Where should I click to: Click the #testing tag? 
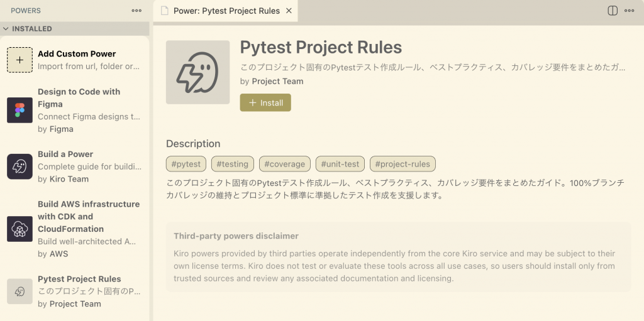click(x=233, y=164)
